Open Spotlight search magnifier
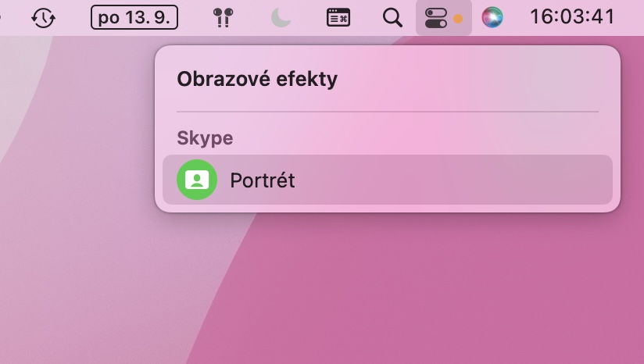Screen dimensions: 644x364 point(392,17)
